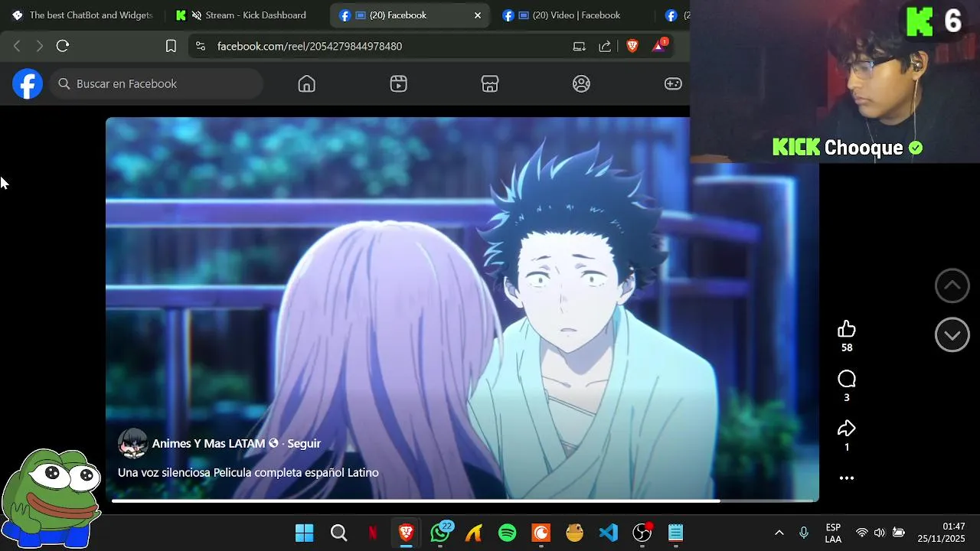Switch to '(20) Video | Facebook' tab
The width and height of the screenshot is (980, 551).
pyautogui.click(x=573, y=15)
